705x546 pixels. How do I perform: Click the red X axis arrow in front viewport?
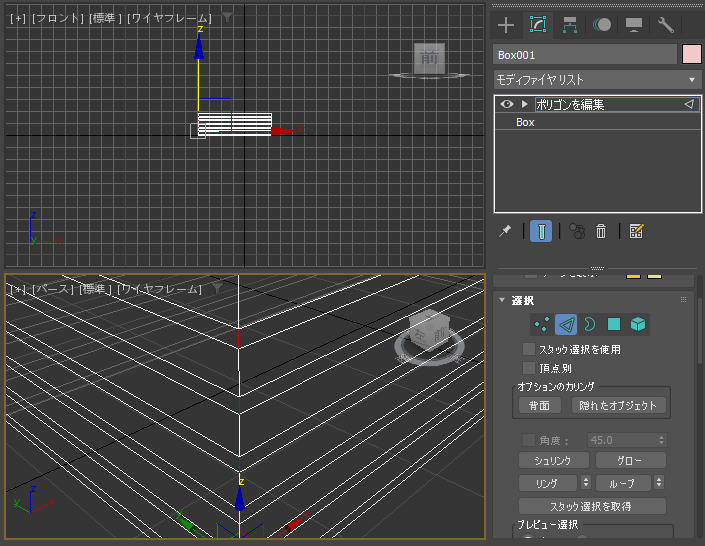pyautogui.click(x=283, y=131)
